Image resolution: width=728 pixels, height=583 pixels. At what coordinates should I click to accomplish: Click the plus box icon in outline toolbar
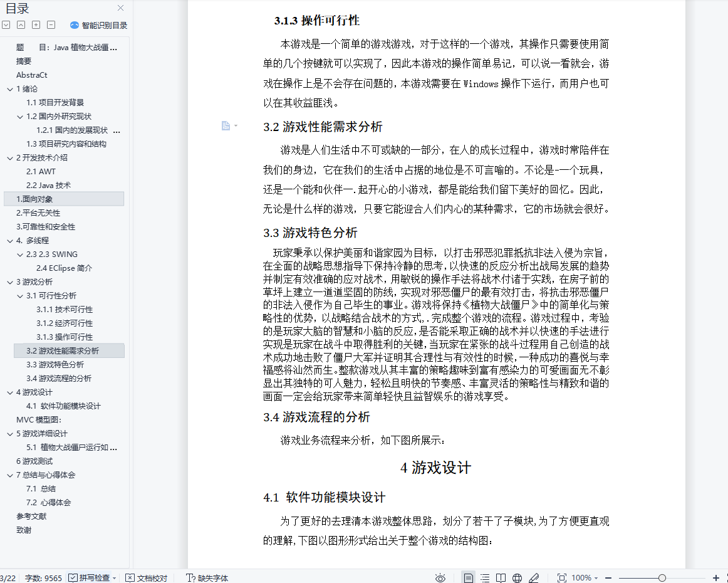[36, 25]
